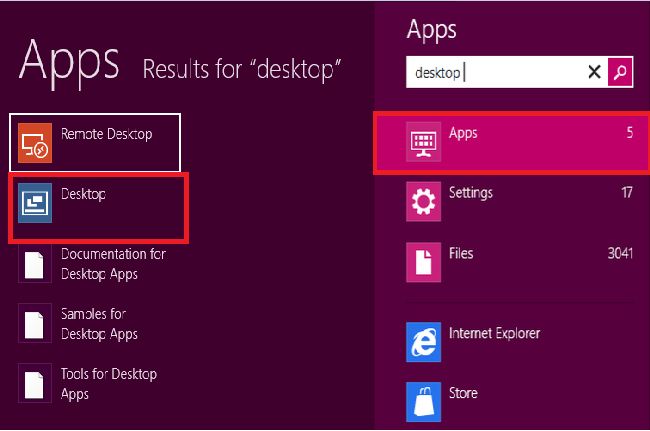650x431 pixels.
Task: Open the Documentation for Desktop Apps file icon
Action: [35, 264]
